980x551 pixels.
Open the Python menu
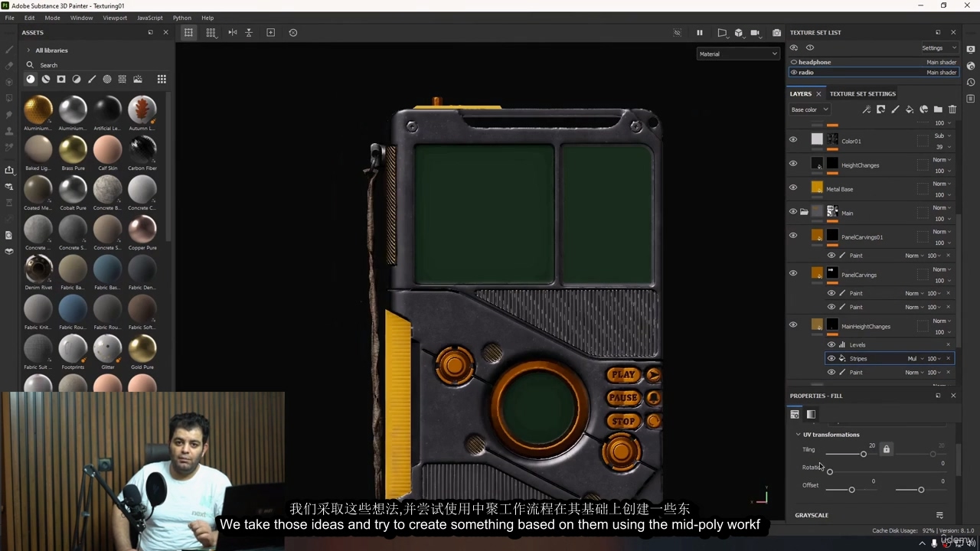(x=182, y=18)
